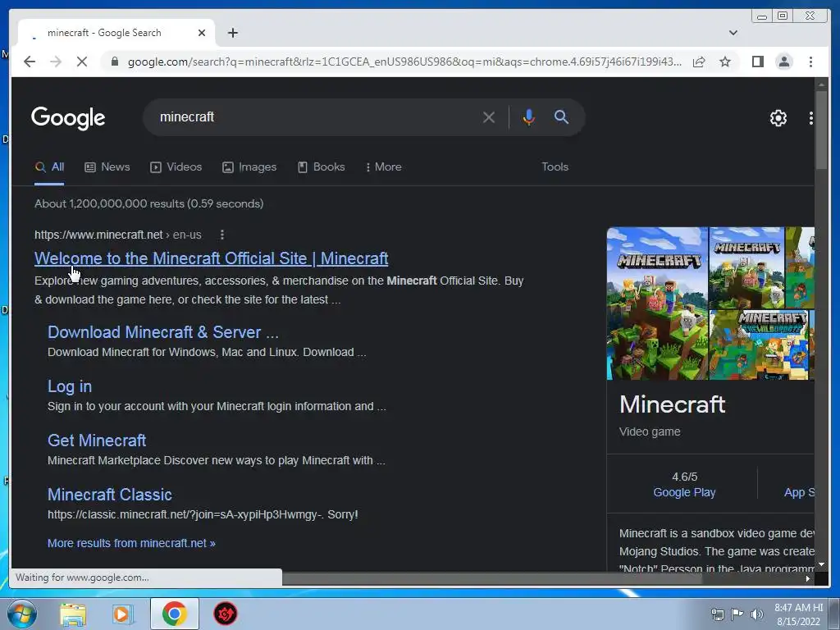840x630 pixels.
Task: Click the vertical scrollbar down arrow
Action: pyautogui.click(x=820, y=564)
